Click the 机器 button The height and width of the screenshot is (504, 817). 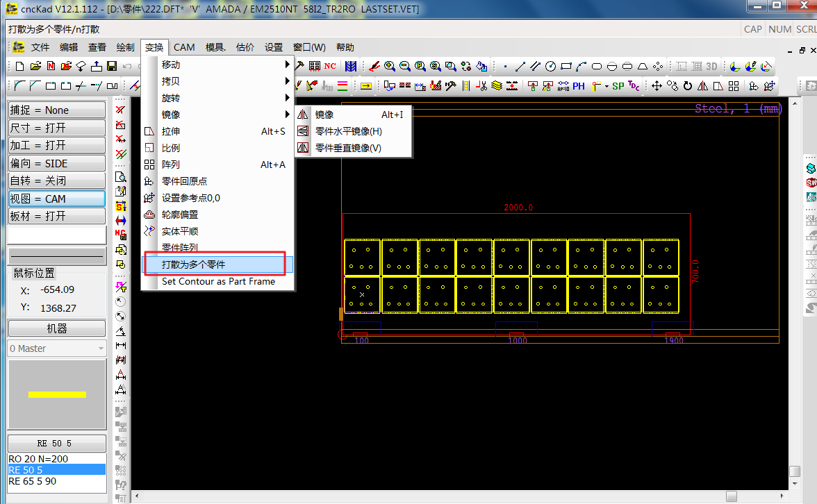pyautogui.click(x=56, y=328)
